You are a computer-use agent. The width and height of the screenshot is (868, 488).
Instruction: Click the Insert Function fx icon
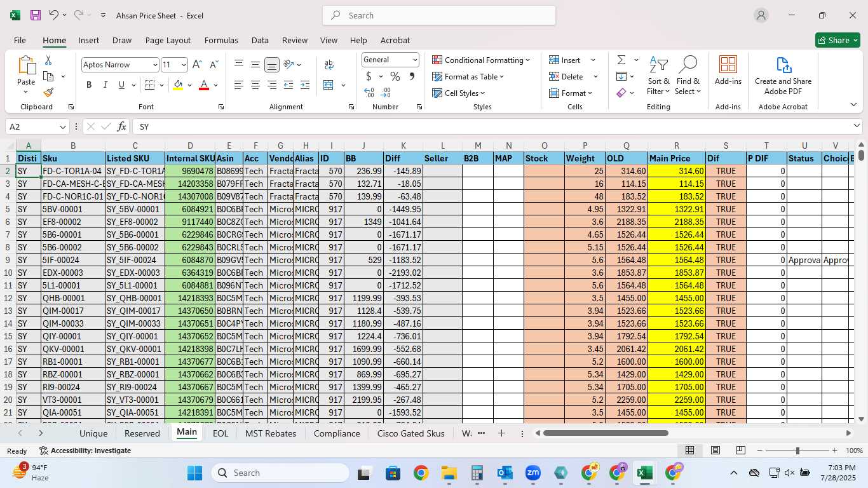click(121, 126)
